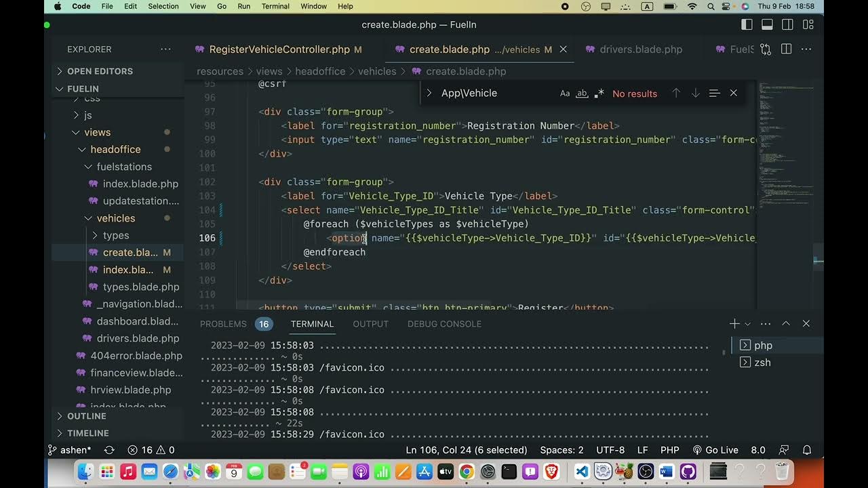Select TERMINAL panel tab
Image resolution: width=868 pixels, height=488 pixels.
pos(312,324)
